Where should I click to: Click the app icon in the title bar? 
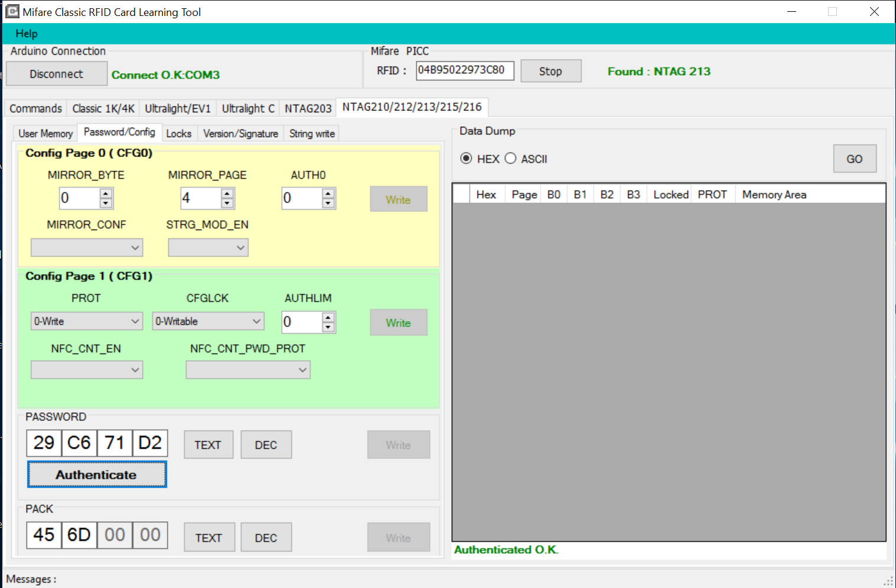12,12
